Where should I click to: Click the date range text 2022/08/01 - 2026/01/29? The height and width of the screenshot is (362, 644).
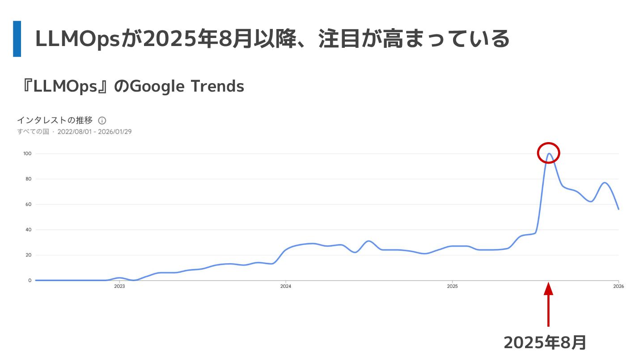point(94,132)
